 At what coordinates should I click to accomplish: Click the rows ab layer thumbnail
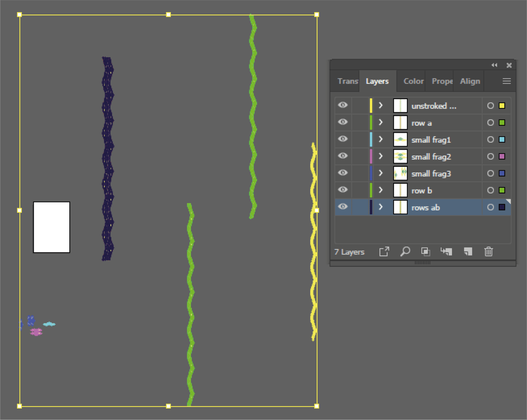coord(400,207)
